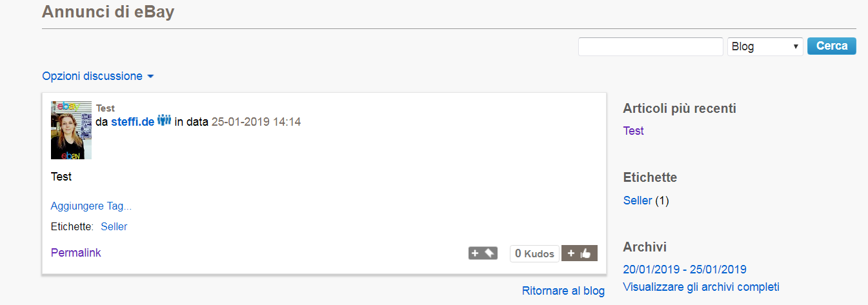Click Ritornare al blog link
This screenshot has height=305, width=868.
(563, 291)
